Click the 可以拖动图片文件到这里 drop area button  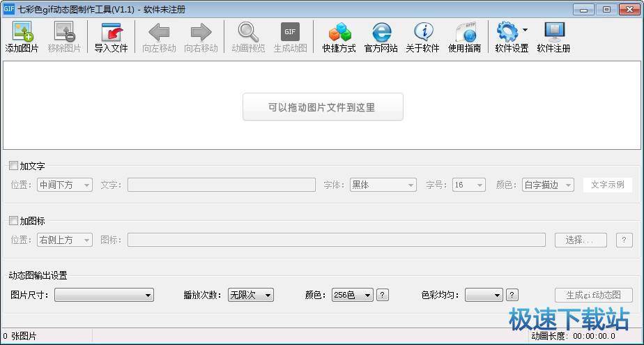pos(323,107)
